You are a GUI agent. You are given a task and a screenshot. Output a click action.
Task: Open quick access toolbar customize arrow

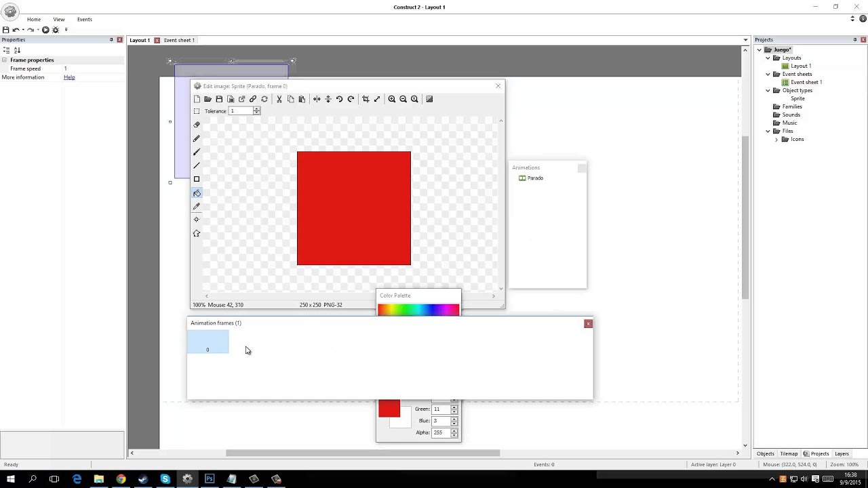(66, 30)
